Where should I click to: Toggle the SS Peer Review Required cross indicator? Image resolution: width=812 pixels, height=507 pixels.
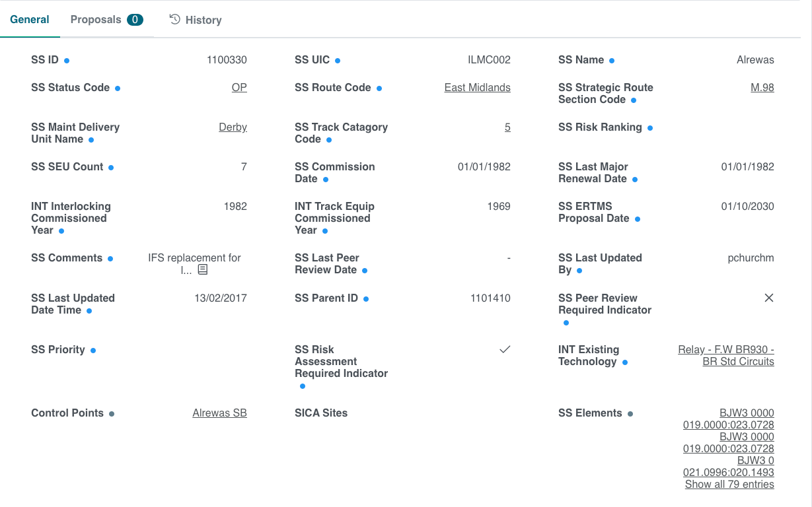(768, 298)
